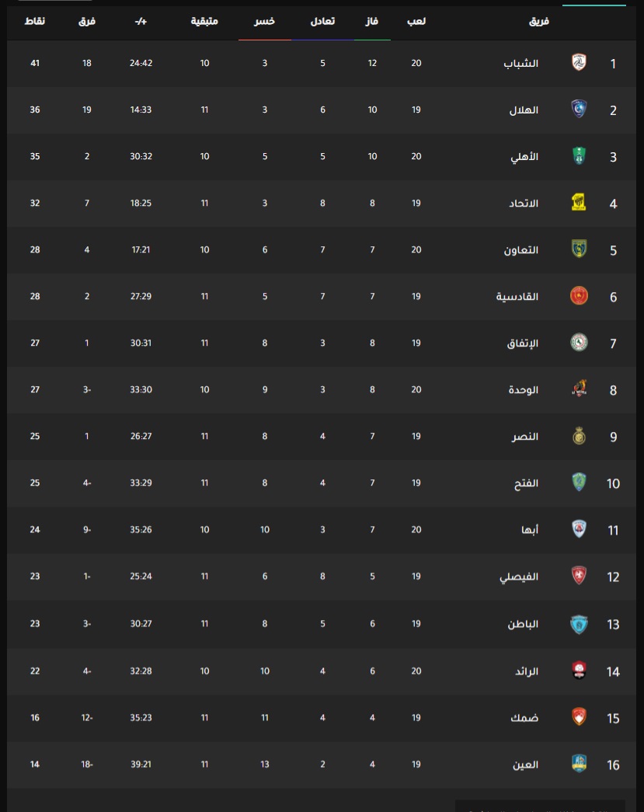Click the النصر gold crest icon
The height and width of the screenshot is (812, 644).
[x=579, y=436]
